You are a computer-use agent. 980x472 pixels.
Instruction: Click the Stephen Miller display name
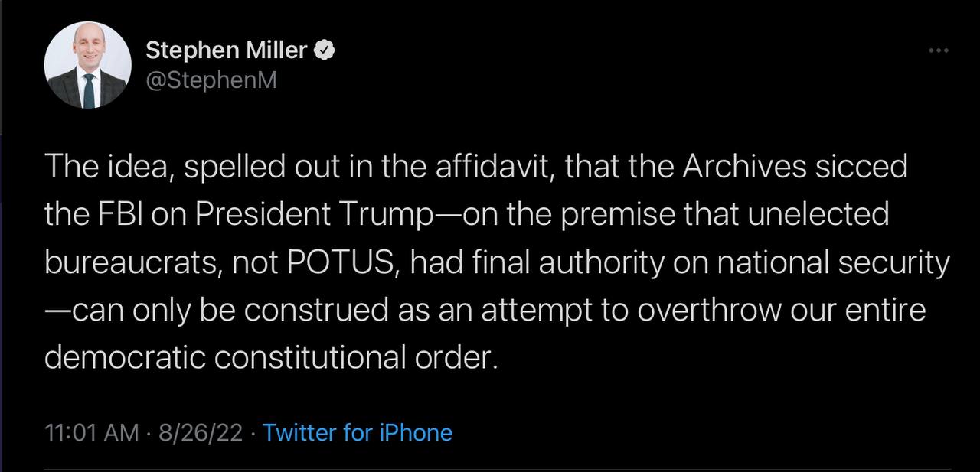pyautogui.click(x=227, y=51)
